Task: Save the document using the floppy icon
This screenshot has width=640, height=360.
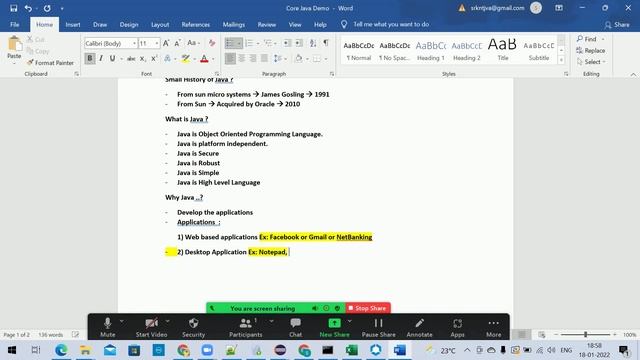Action: (13, 8)
